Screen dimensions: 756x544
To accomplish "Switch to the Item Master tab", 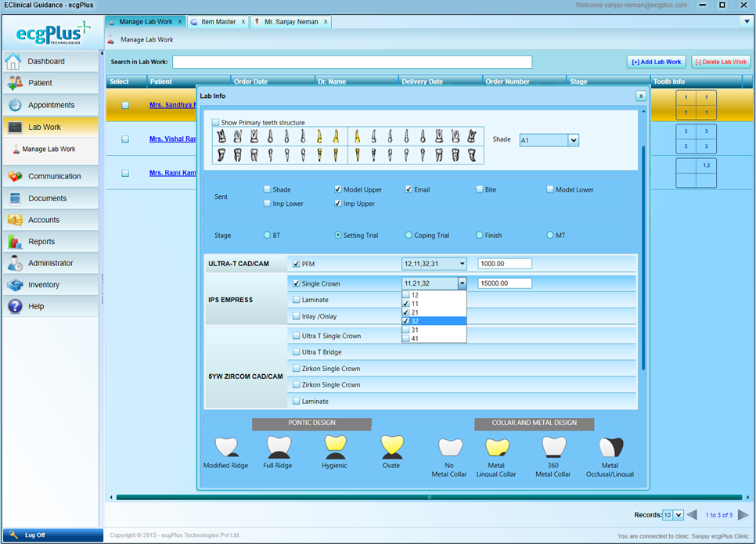I will click(x=218, y=22).
